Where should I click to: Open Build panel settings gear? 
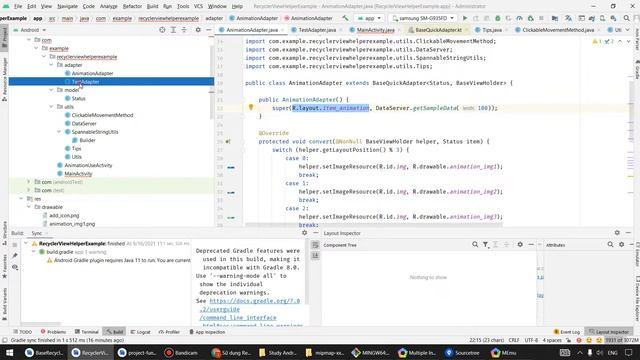pyautogui.click(x=304, y=233)
